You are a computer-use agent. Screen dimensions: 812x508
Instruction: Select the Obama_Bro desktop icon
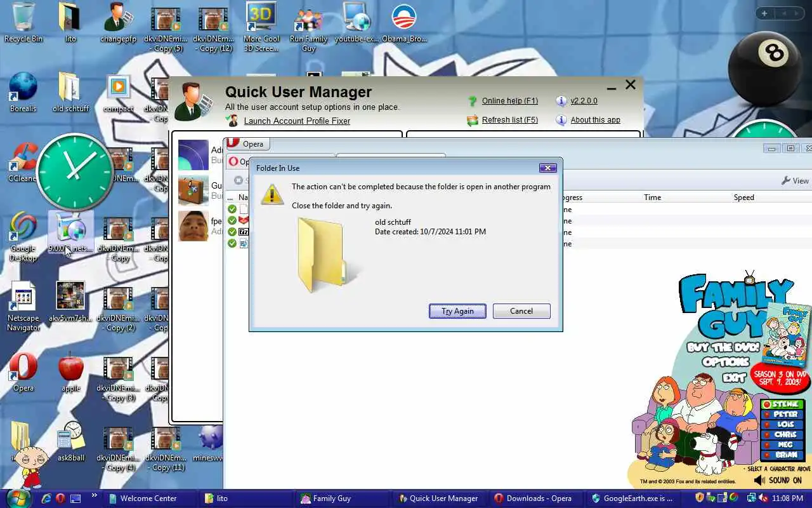(404, 22)
